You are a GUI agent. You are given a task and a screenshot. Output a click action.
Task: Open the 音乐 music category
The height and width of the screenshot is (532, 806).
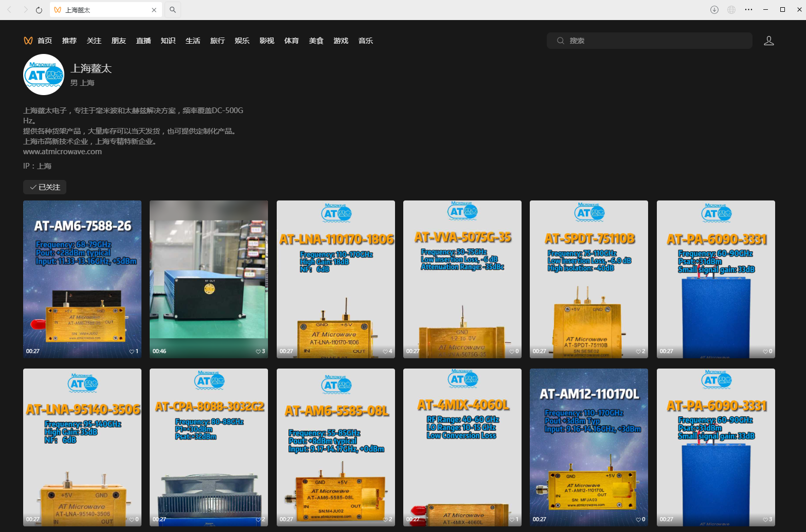pos(366,41)
